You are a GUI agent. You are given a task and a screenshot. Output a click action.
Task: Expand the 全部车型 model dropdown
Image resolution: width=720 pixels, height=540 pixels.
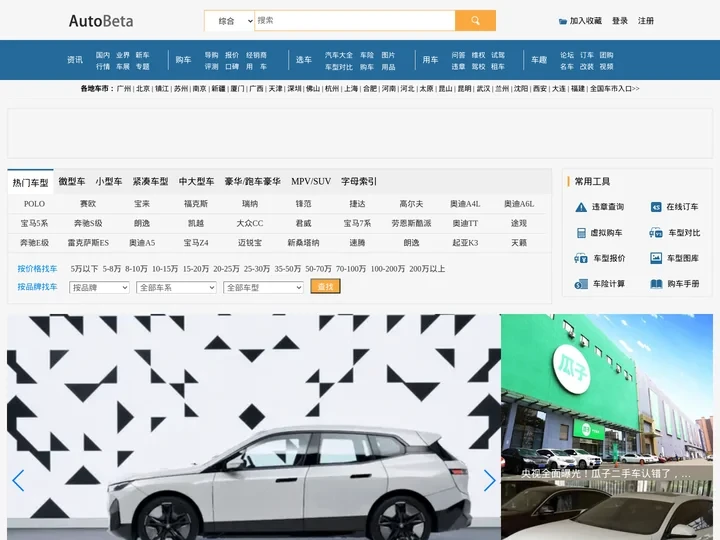pyautogui.click(x=264, y=287)
